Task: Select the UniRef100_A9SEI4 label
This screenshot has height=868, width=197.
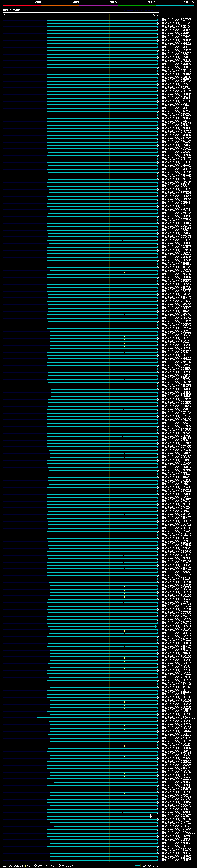Action: point(176,104)
